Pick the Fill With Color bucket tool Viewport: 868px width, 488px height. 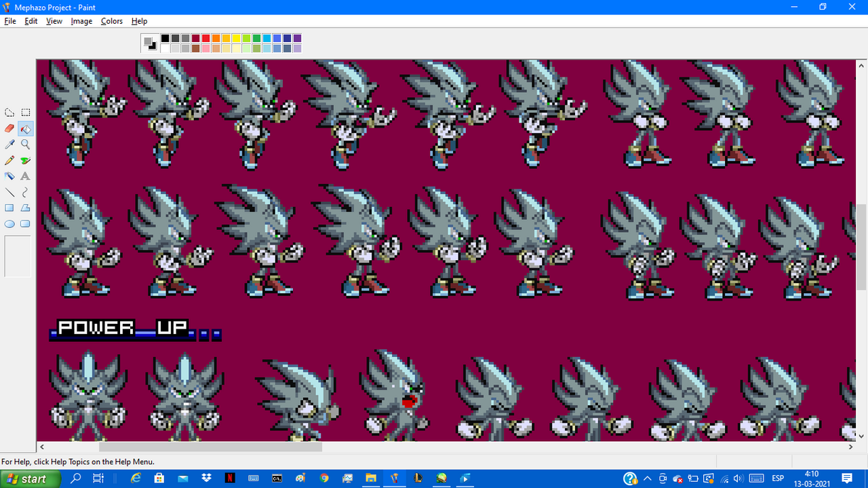pyautogui.click(x=25, y=128)
